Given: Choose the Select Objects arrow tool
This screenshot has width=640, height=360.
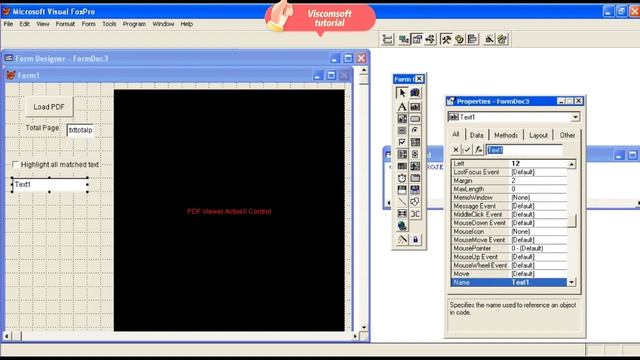Looking at the screenshot, I should 402,93.
